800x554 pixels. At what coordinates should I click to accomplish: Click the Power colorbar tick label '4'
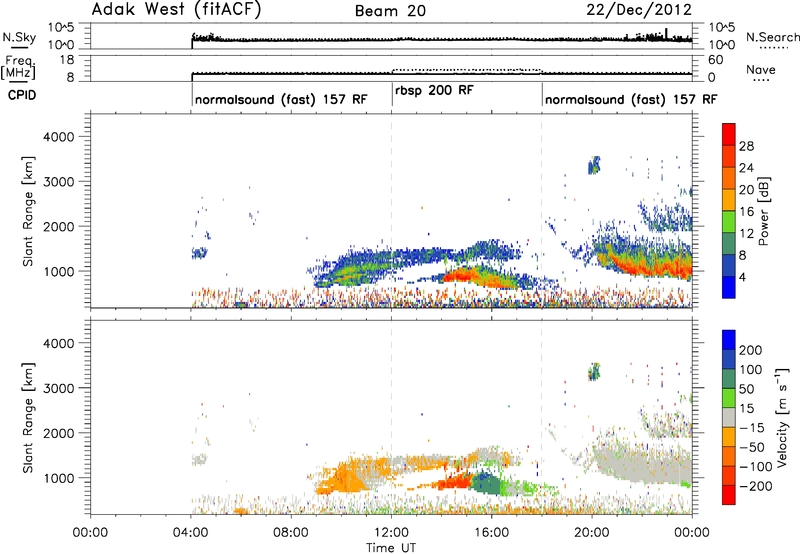[742, 277]
